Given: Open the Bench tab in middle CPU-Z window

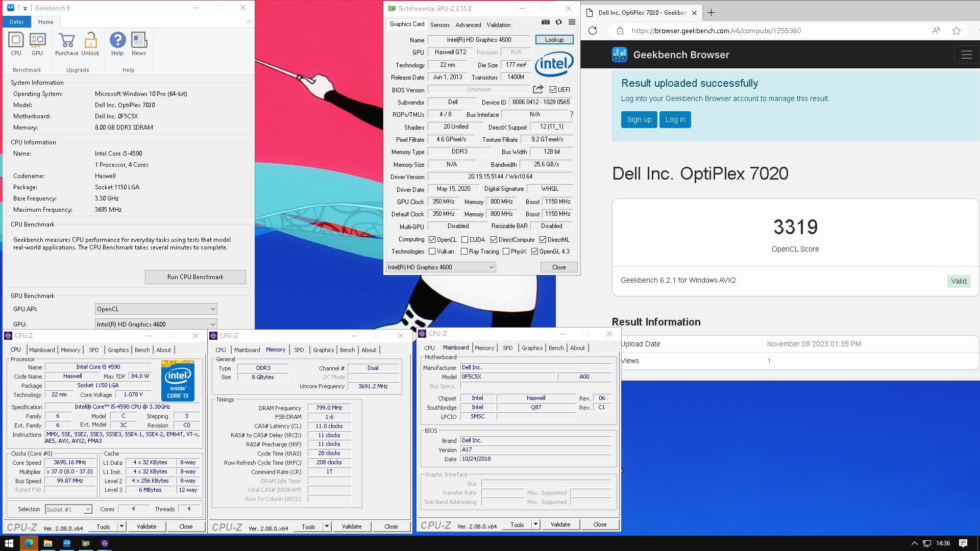Looking at the screenshot, I should coord(347,350).
